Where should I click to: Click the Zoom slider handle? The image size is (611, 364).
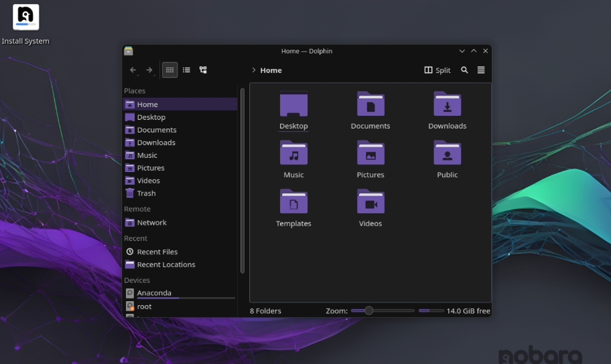[x=368, y=310]
